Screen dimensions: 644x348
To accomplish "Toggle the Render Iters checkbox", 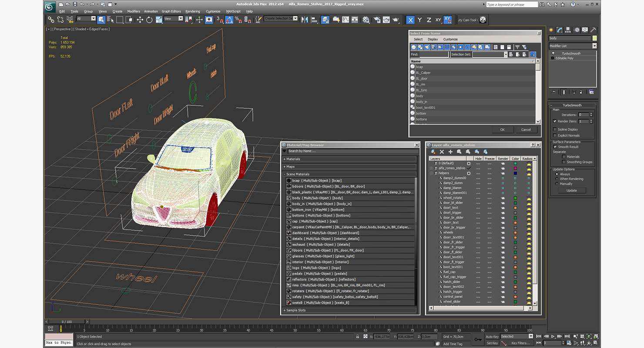I will pos(555,121).
